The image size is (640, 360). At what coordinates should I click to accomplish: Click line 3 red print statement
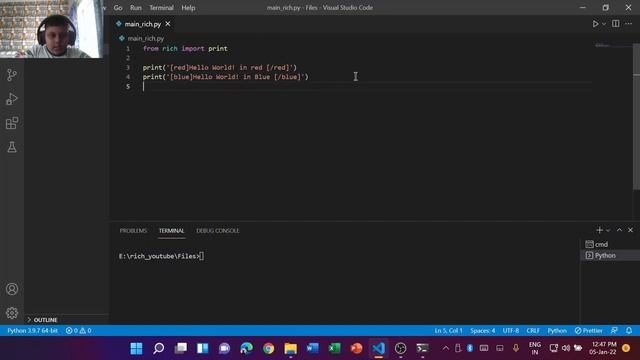click(x=220, y=67)
